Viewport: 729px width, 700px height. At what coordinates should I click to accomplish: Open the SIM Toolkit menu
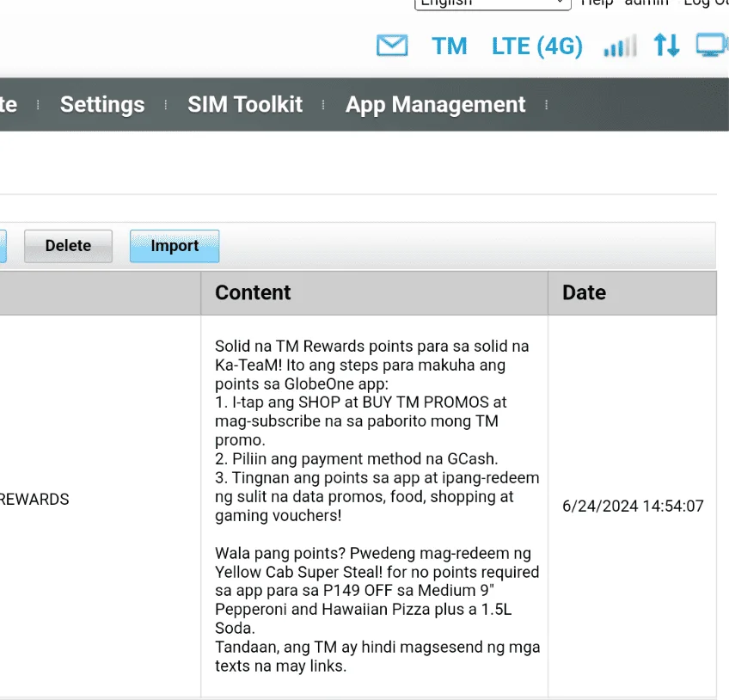[x=245, y=104]
